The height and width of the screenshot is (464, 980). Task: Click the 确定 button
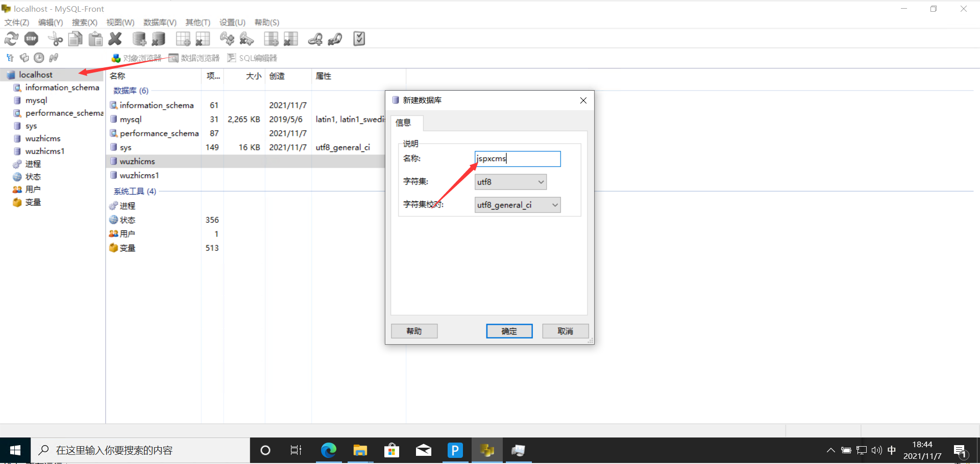click(509, 331)
